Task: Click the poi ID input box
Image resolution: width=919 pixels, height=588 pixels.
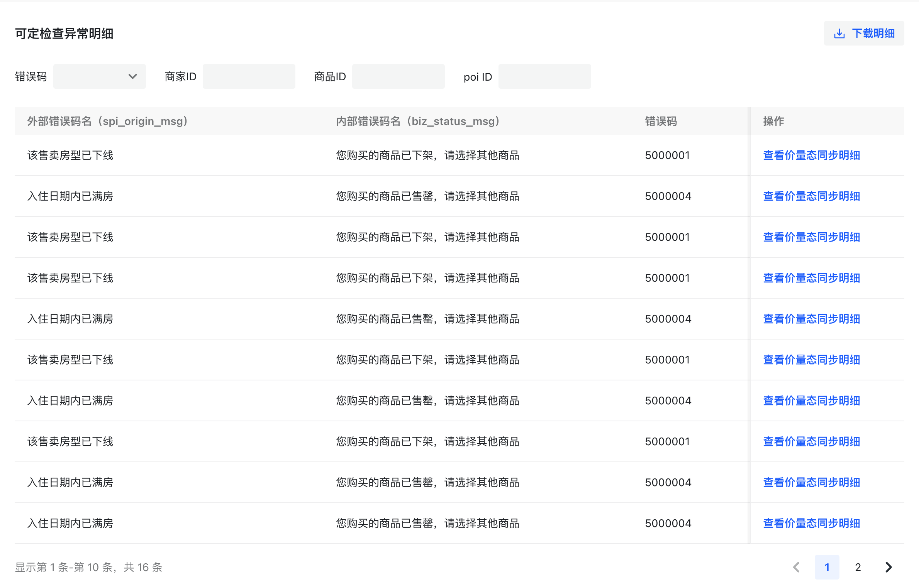Action: [x=544, y=76]
